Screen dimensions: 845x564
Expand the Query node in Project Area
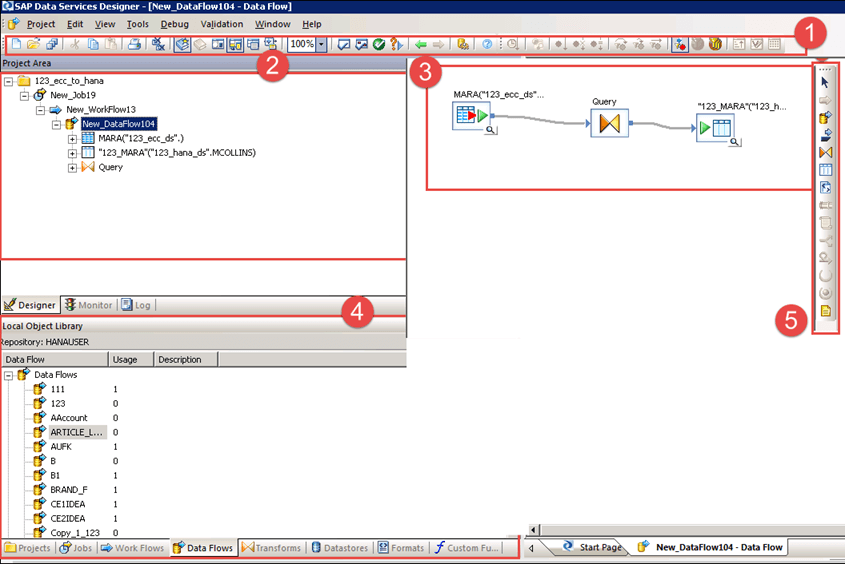pyautogui.click(x=72, y=167)
